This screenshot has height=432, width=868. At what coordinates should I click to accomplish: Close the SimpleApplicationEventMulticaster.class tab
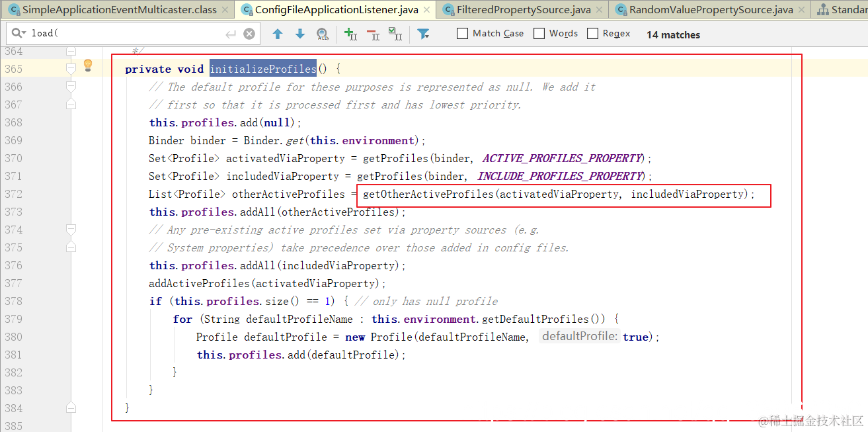pos(226,10)
